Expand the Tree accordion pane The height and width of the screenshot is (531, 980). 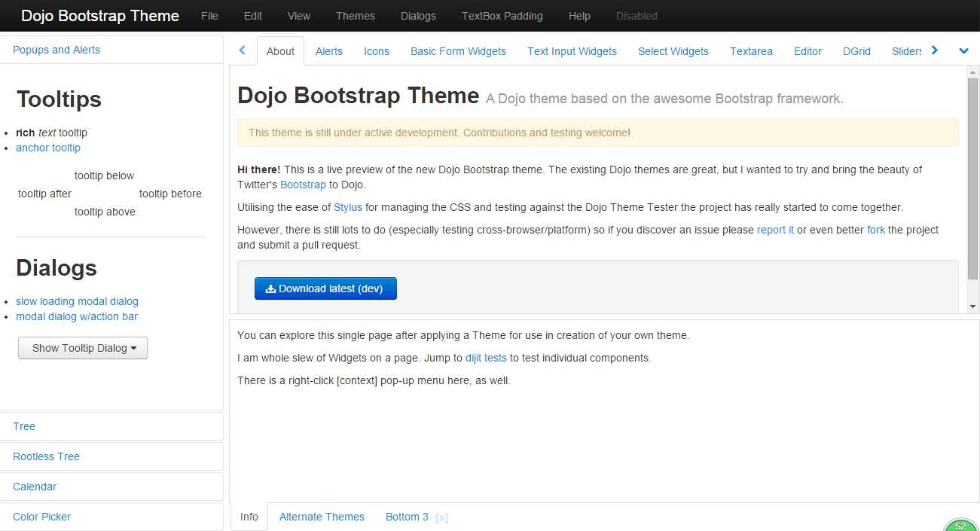pos(111,426)
